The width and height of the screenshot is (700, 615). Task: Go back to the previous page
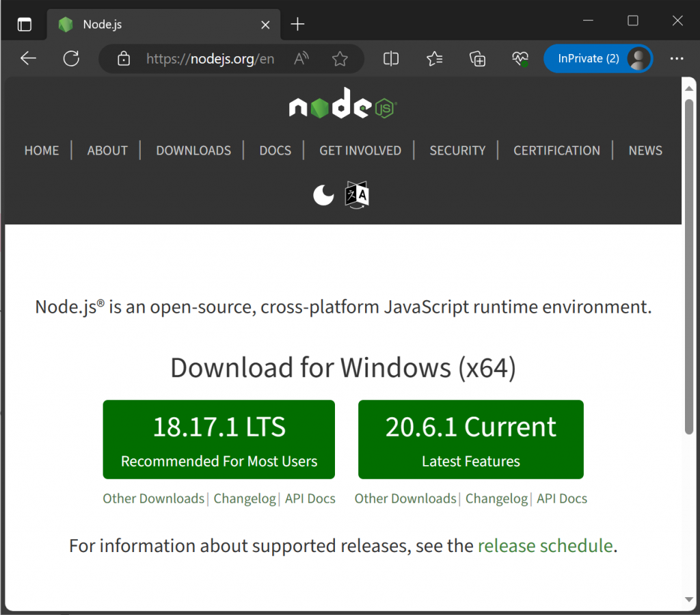28,59
